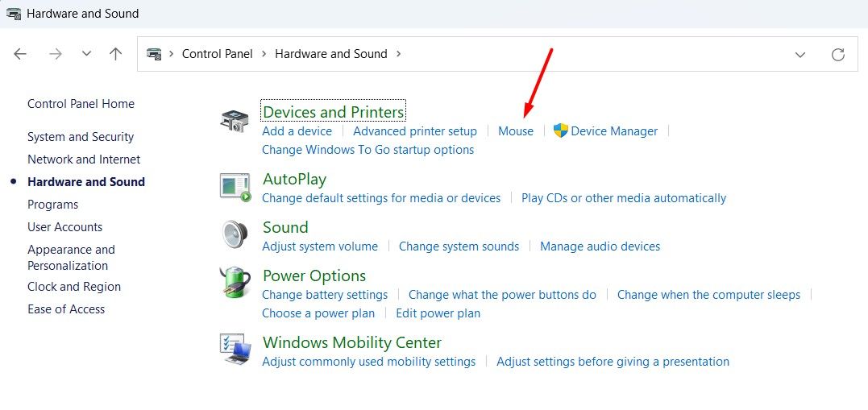This screenshot has width=868, height=410.
Task: Click the Sound speaker icon
Action: point(235,235)
